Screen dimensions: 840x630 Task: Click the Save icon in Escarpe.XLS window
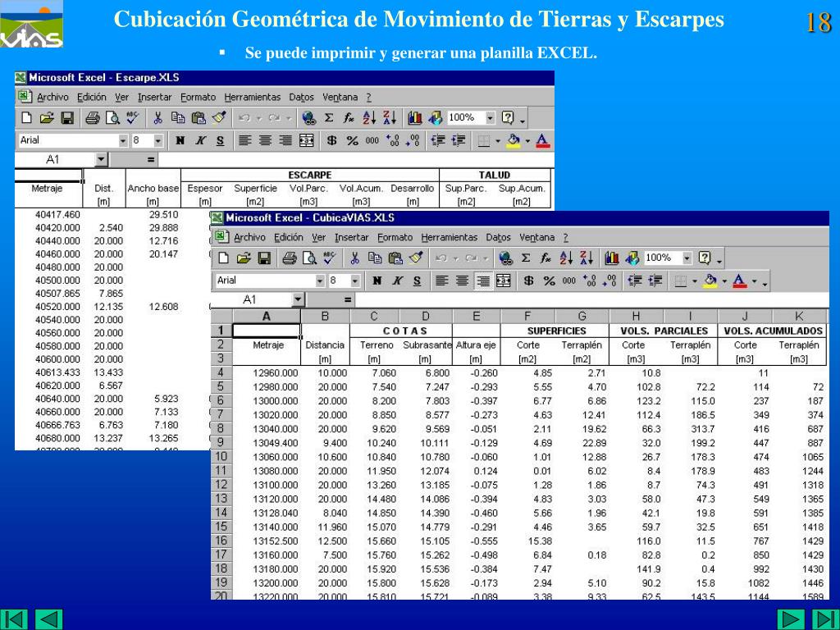coord(67,118)
